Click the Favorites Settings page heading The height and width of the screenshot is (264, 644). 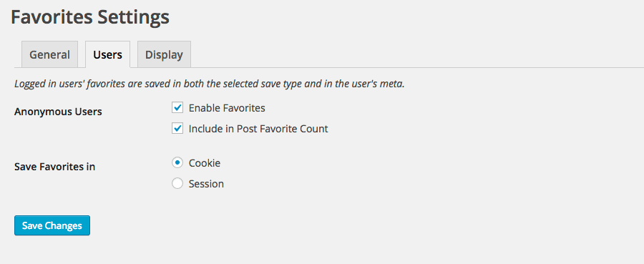[x=90, y=18]
